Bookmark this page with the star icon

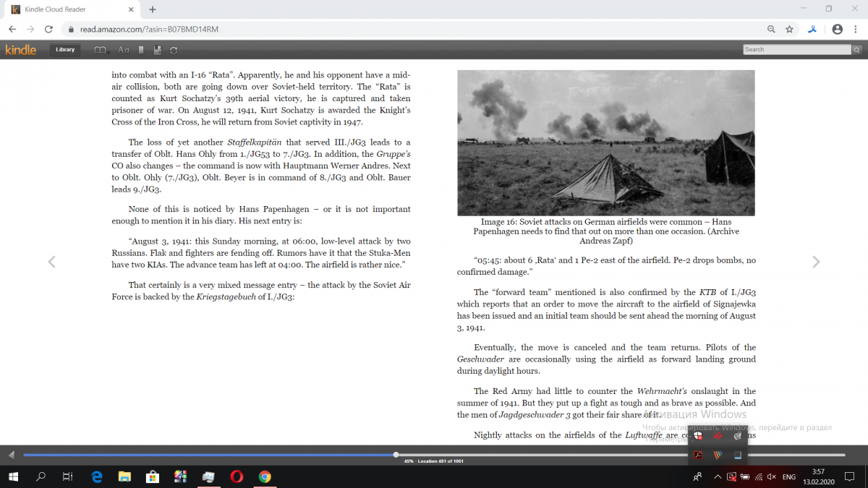789,30
